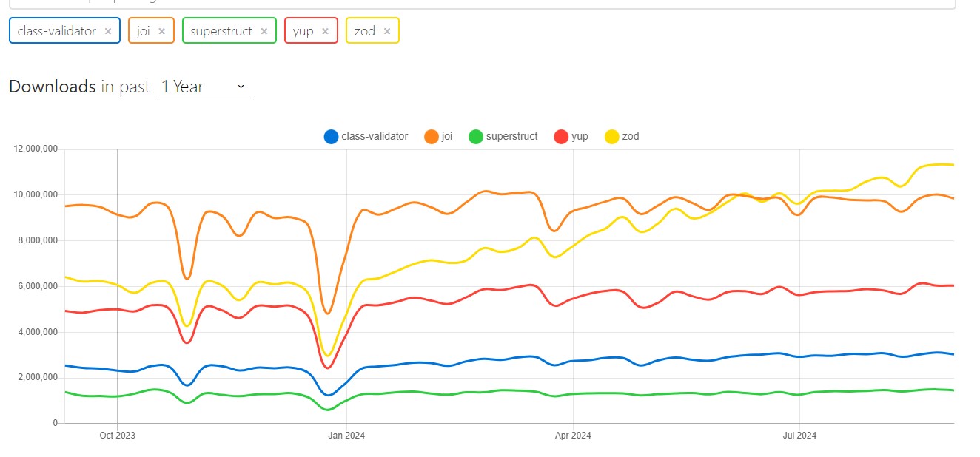Toggle yup series via red legend dot
The width and height of the screenshot is (980, 457).
(x=561, y=137)
